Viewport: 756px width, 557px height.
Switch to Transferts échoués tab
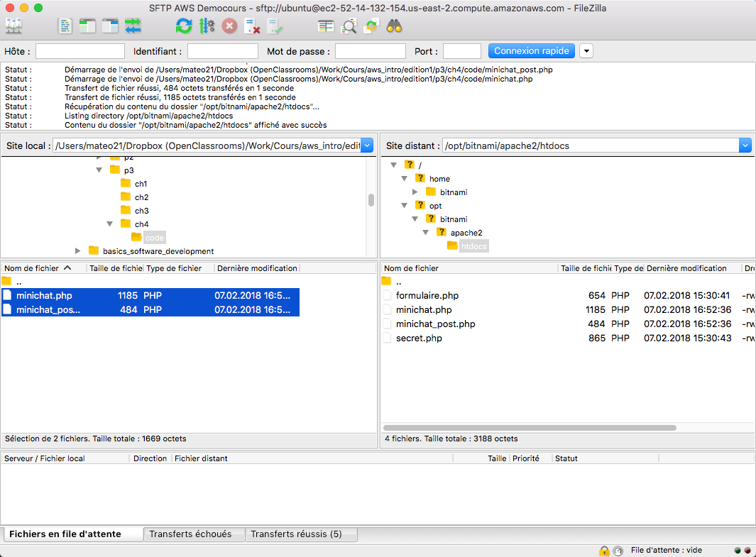point(190,534)
